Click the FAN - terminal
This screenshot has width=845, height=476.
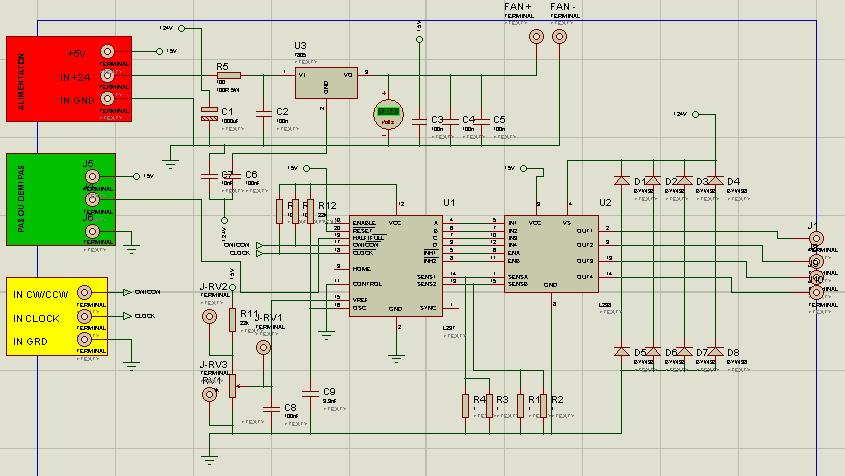coord(559,37)
